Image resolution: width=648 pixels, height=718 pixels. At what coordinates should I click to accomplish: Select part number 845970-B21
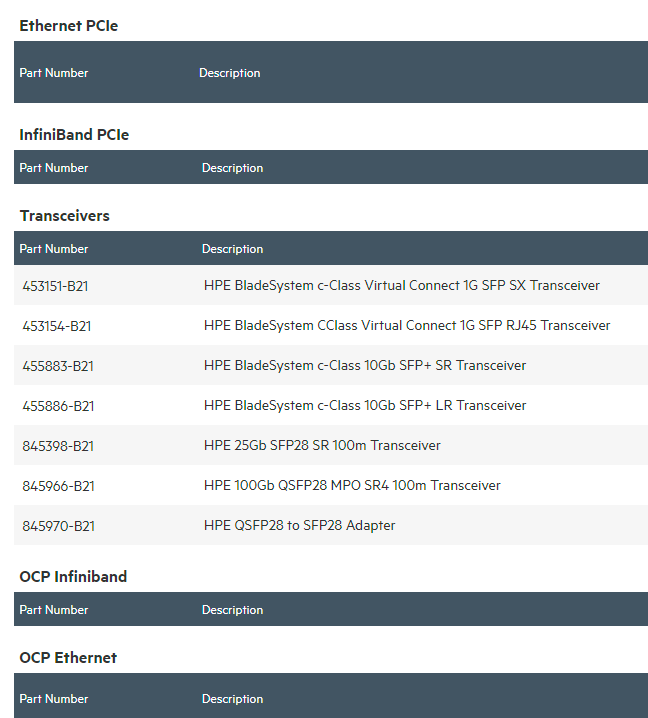(59, 526)
